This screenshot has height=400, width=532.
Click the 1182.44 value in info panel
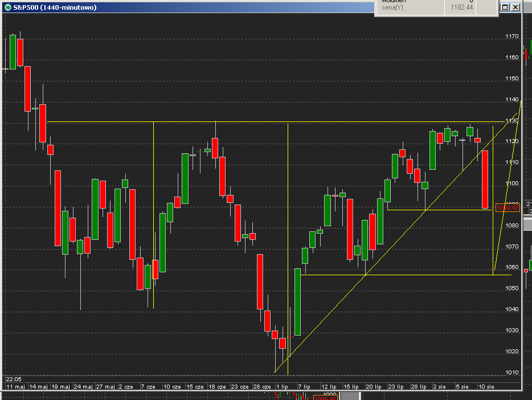[x=462, y=7]
